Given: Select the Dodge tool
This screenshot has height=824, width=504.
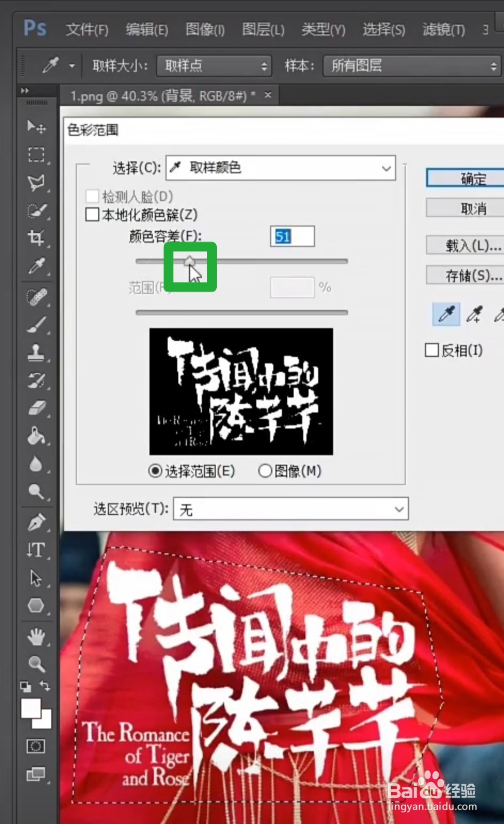Looking at the screenshot, I should 36,491.
